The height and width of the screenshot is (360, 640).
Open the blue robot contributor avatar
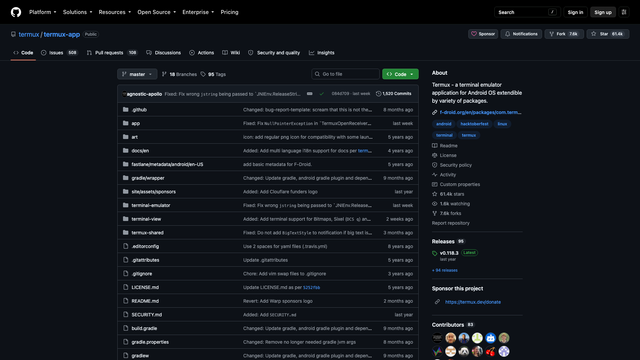point(491,338)
